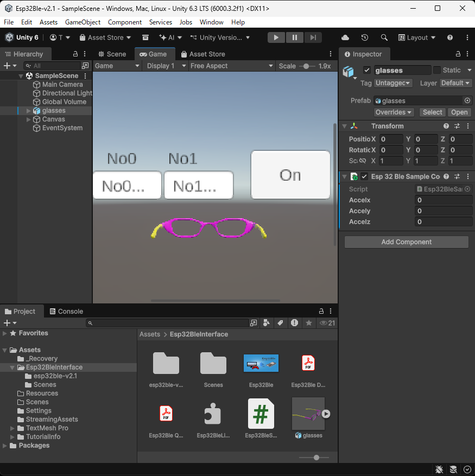Adjust the Game view Scale slider
This screenshot has width=475, height=476.
pyautogui.click(x=306, y=66)
